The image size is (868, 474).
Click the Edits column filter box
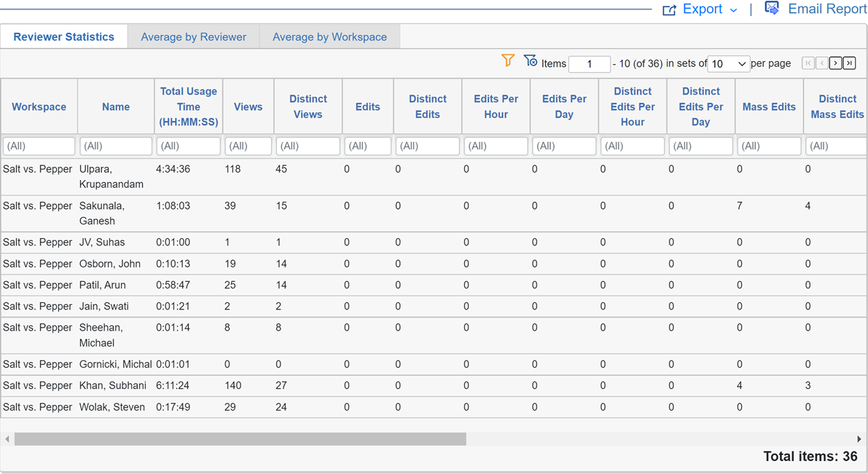(367, 146)
